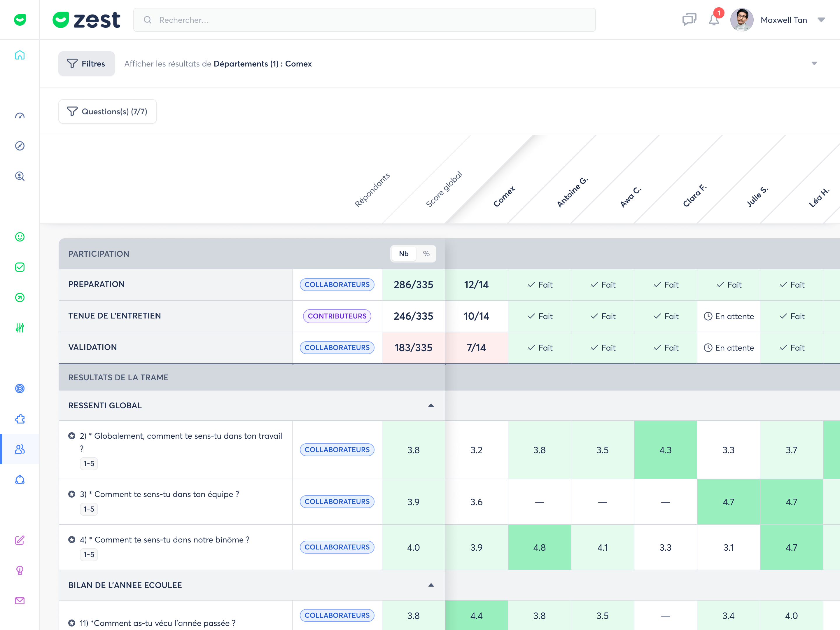Image resolution: width=840 pixels, height=630 pixels.
Task: Select the Antoine G. column header
Action: pos(572,192)
